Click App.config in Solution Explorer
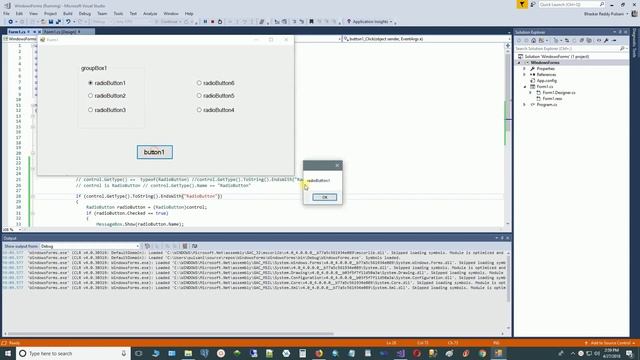640x360 pixels. pyautogui.click(x=547, y=81)
